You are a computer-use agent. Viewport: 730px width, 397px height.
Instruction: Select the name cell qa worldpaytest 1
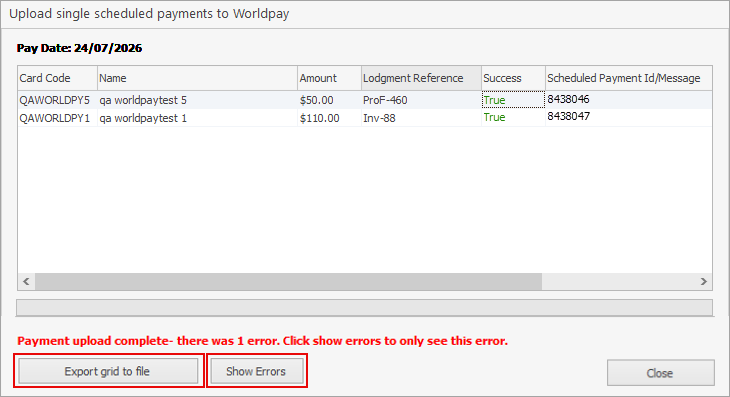197,118
